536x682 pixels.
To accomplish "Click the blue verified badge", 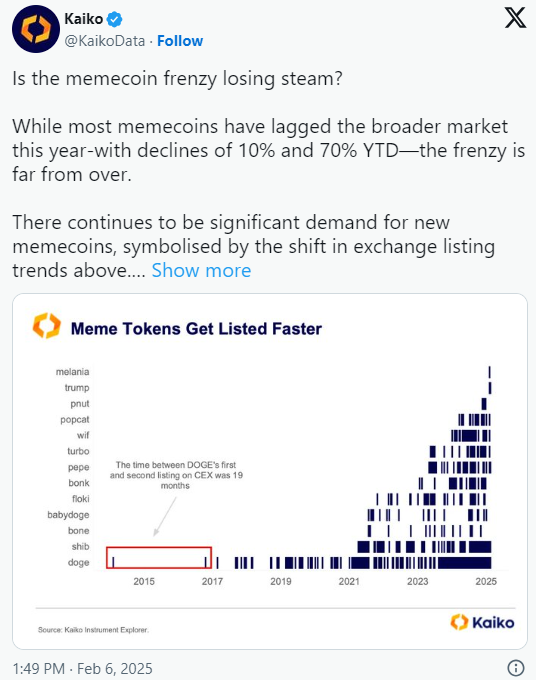I will [115, 19].
